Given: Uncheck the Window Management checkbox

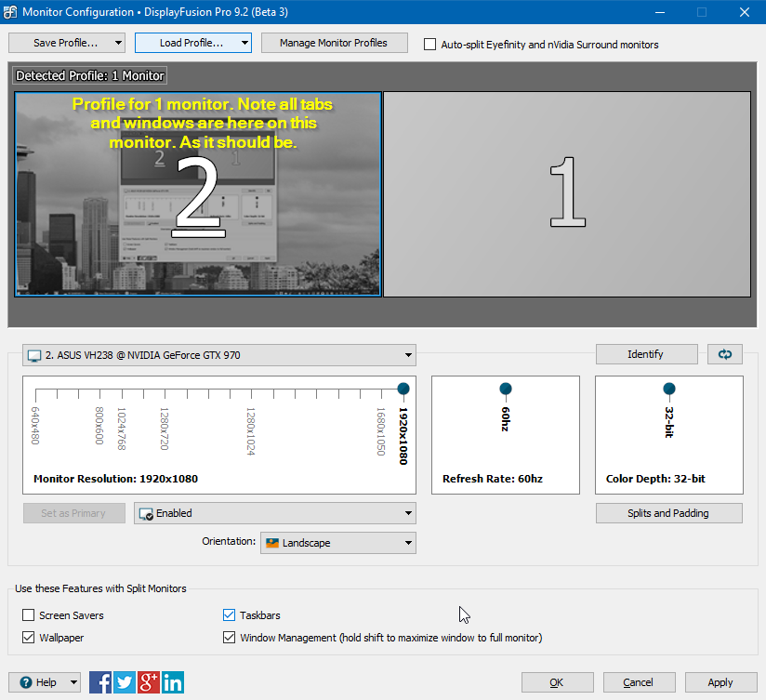Looking at the screenshot, I should coord(230,638).
